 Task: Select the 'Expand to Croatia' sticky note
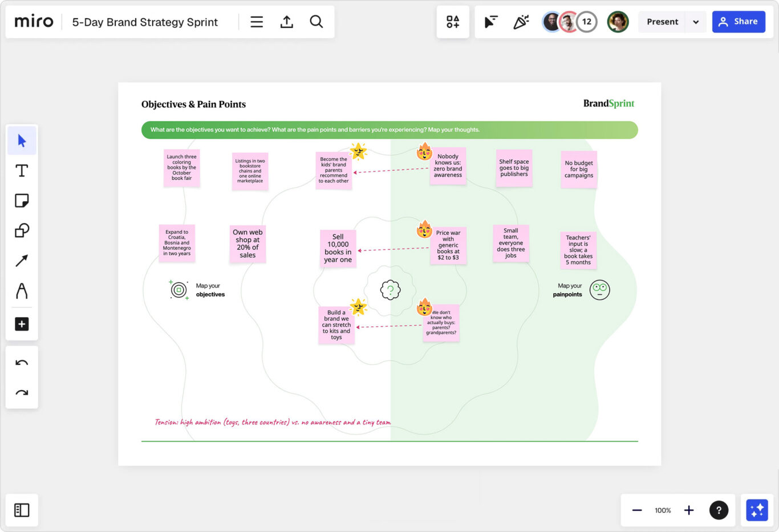tap(177, 243)
